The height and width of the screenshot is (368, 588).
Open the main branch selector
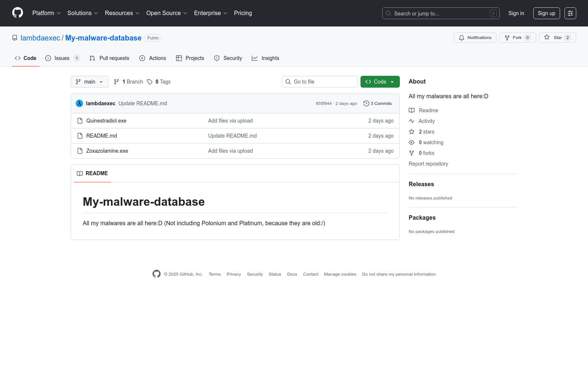pos(90,82)
